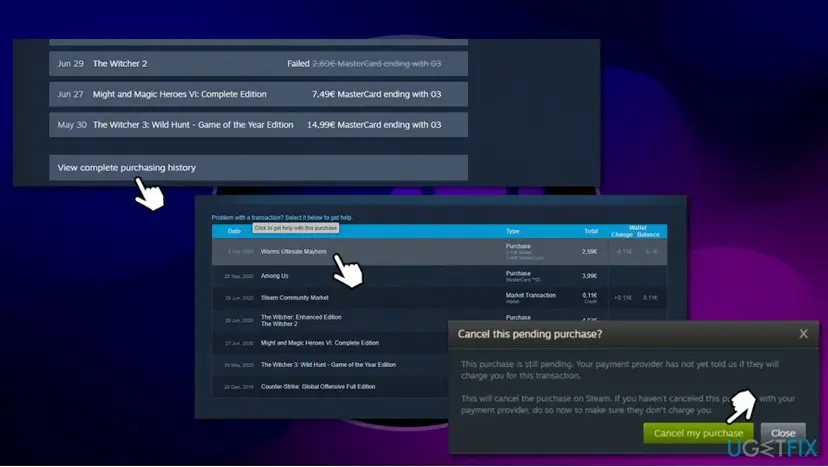The height and width of the screenshot is (467, 828).
Task: Click the 25 Sep, 2020 date cell
Action: [x=239, y=276]
